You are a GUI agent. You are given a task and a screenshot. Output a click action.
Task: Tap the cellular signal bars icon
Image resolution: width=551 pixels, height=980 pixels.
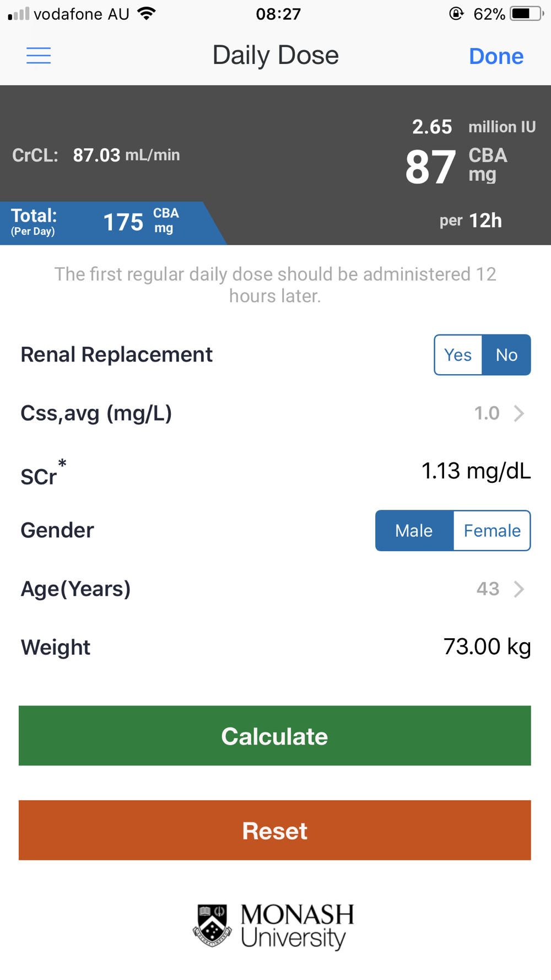tap(19, 14)
